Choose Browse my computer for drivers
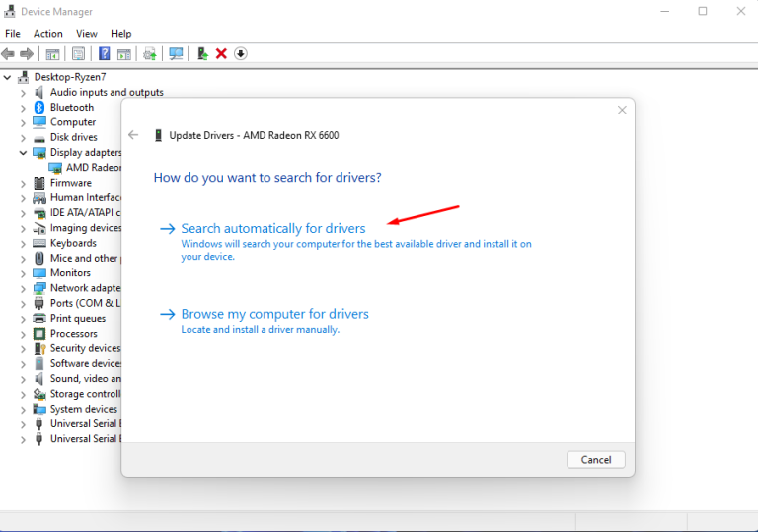 (x=275, y=314)
